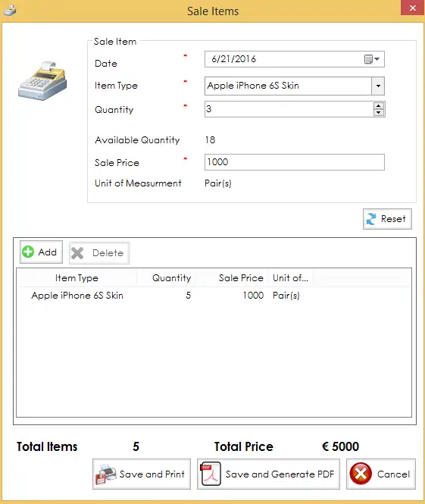
Task: Close the Sale Items window
Action: [412, 8]
